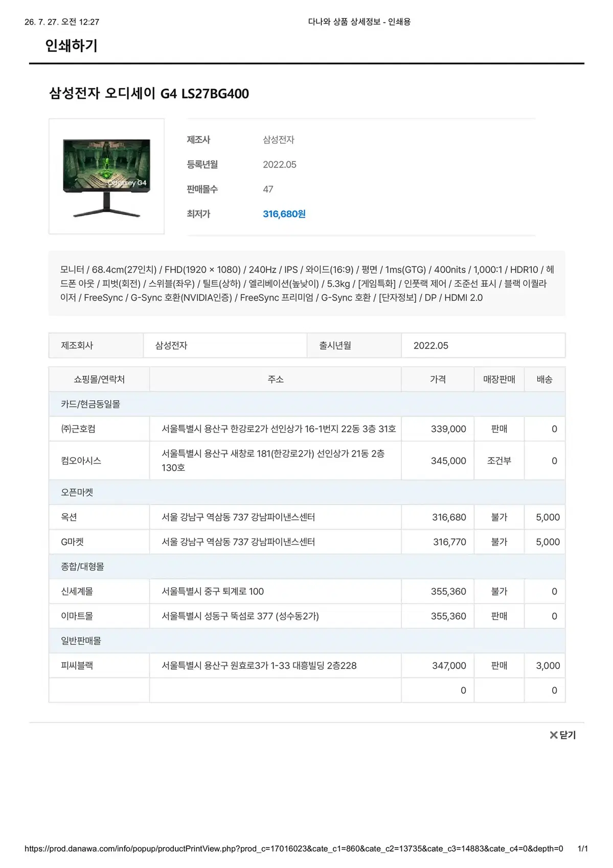Click the 출시년월 header cell
The height and width of the screenshot is (868, 613).
coord(354,346)
